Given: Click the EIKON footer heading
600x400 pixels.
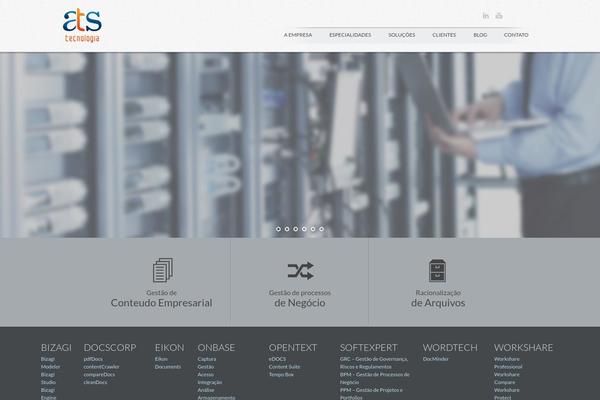Looking at the screenshot, I should pos(170,348).
